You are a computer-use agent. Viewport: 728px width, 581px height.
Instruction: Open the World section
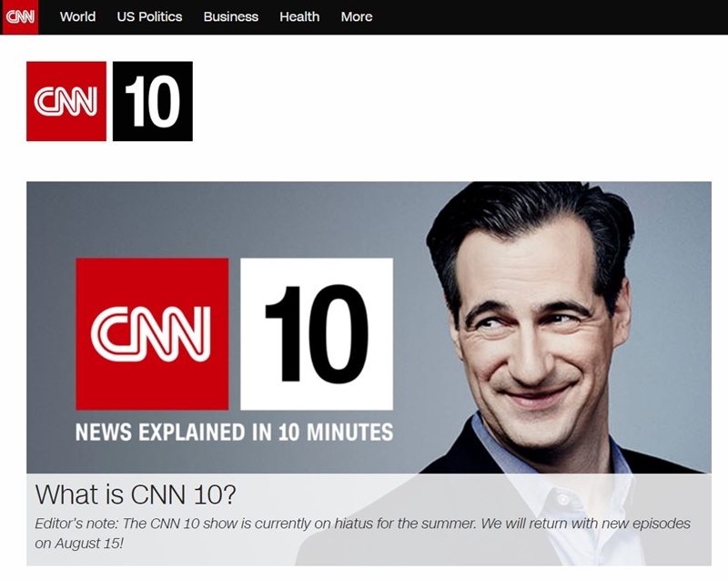click(78, 16)
